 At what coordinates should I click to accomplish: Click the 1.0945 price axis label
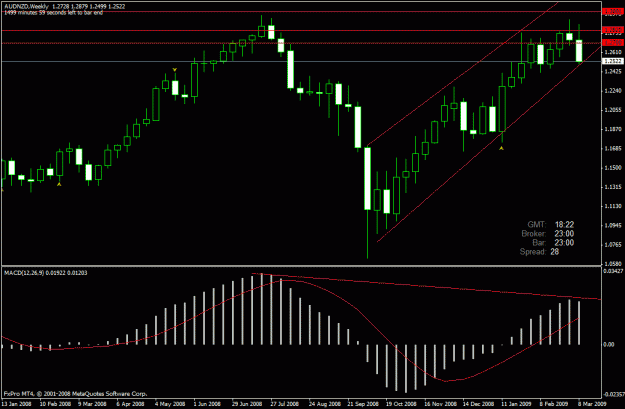pos(613,225)
